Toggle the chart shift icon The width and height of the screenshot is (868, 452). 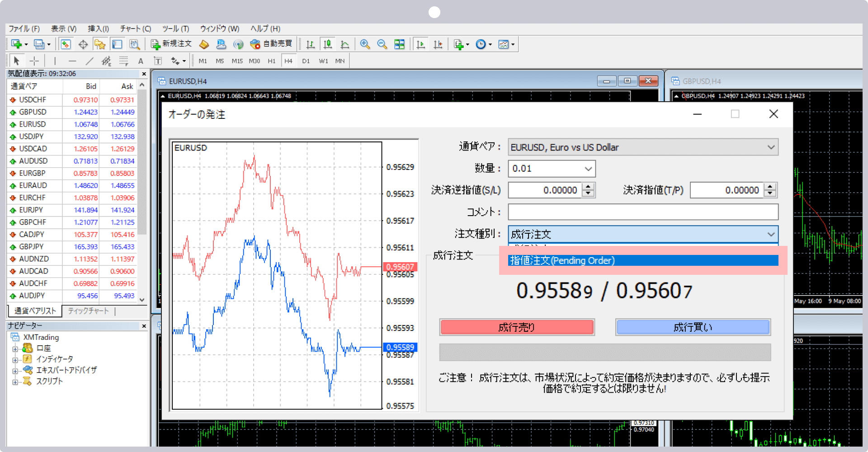coord(438,44)
